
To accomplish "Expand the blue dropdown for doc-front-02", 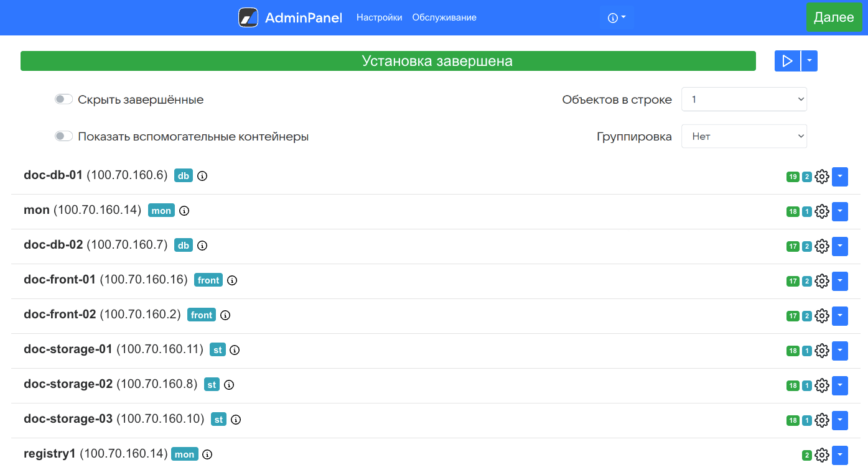I will [840, 316].
